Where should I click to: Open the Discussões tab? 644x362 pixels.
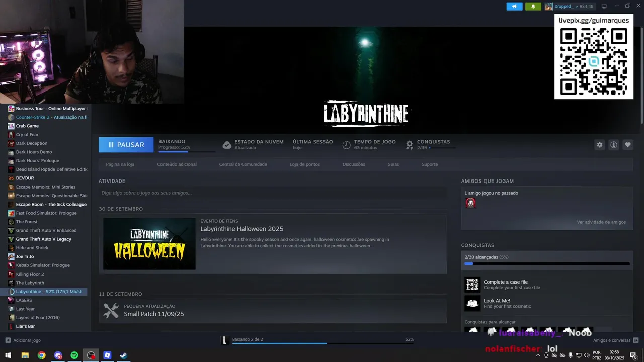pyautogui.click(x=354, y=164)
